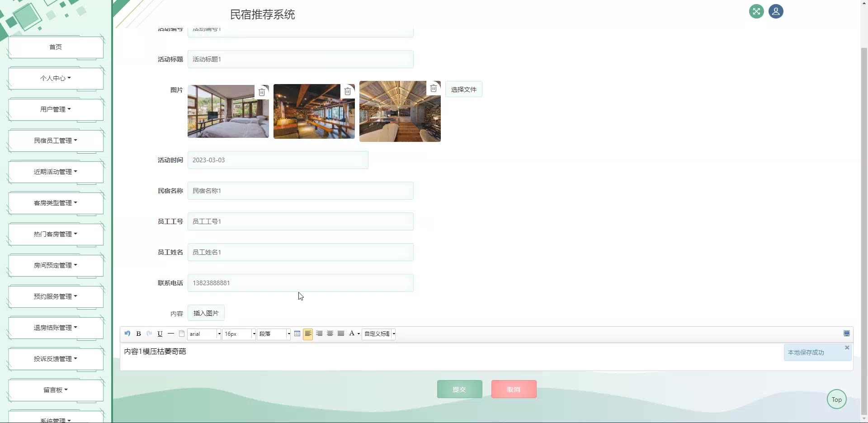Go to 首页 in sidebar
Image resolution: width=868 pixels, height=423 pixels.
point(56,47)
